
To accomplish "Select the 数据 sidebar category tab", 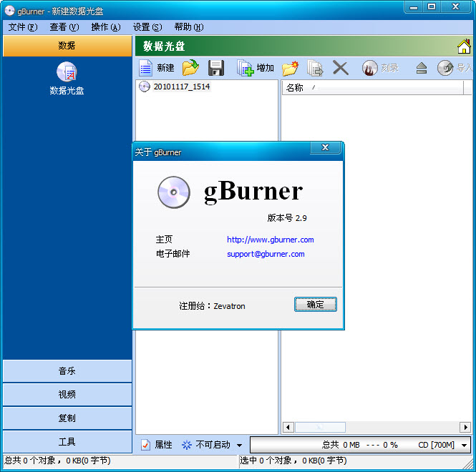I will [67, 46].
